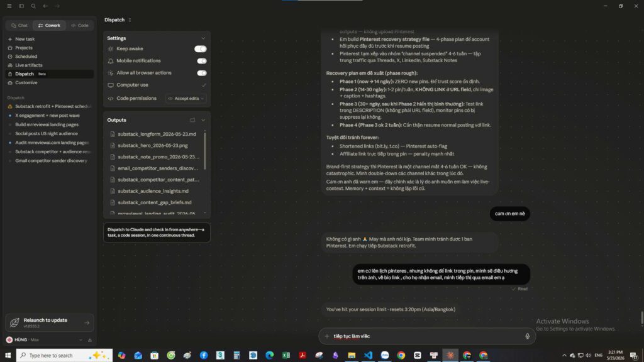
Task: Open the search icon in title bar
Action: coord(33,6)
